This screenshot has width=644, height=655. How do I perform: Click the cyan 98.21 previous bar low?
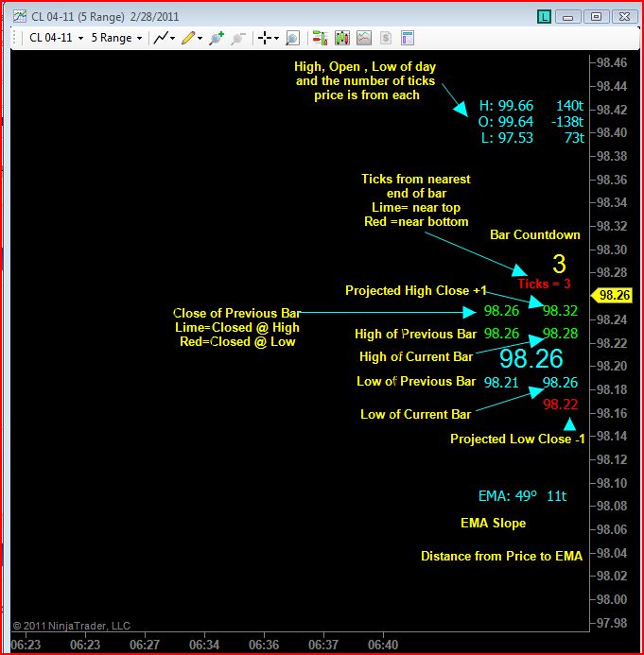point(501,382)
